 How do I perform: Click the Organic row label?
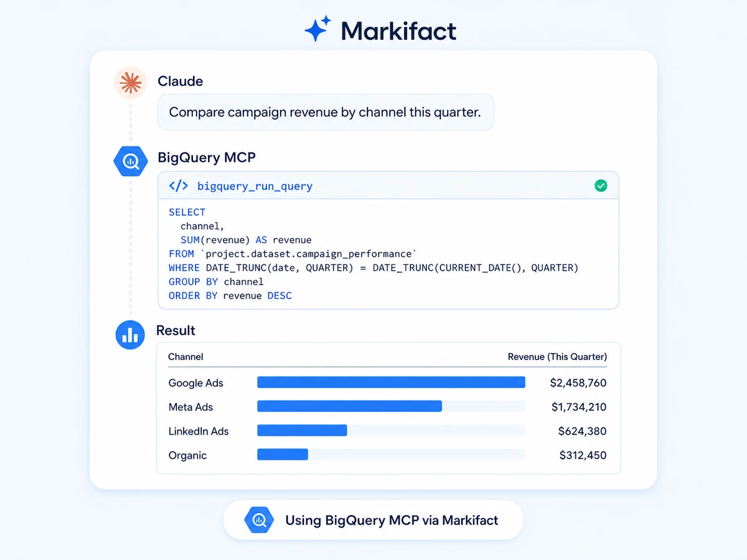(x=187, y=455)
